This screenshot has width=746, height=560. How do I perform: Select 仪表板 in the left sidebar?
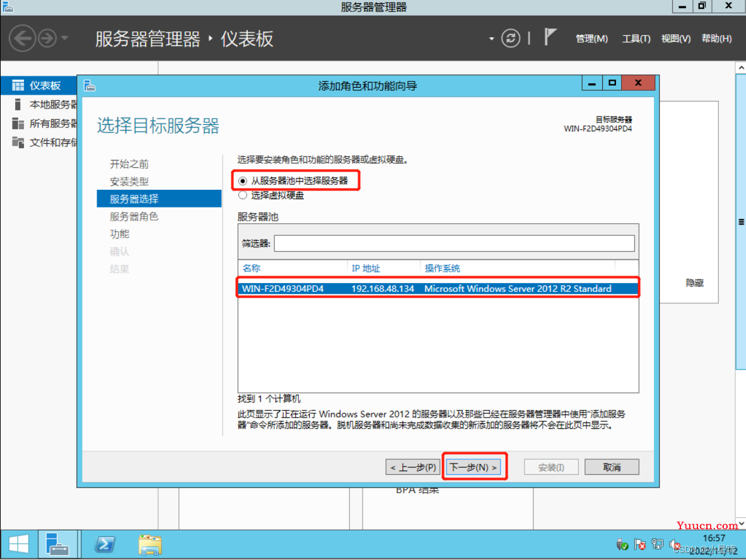[x=38, y=86]
